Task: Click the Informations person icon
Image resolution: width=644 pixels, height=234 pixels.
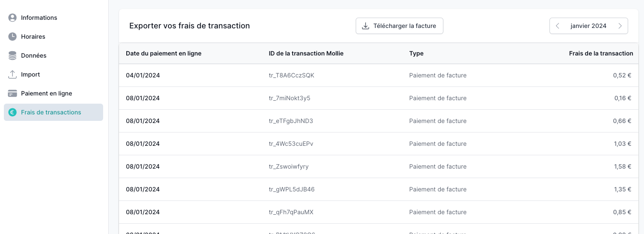Action: [12, 18]
